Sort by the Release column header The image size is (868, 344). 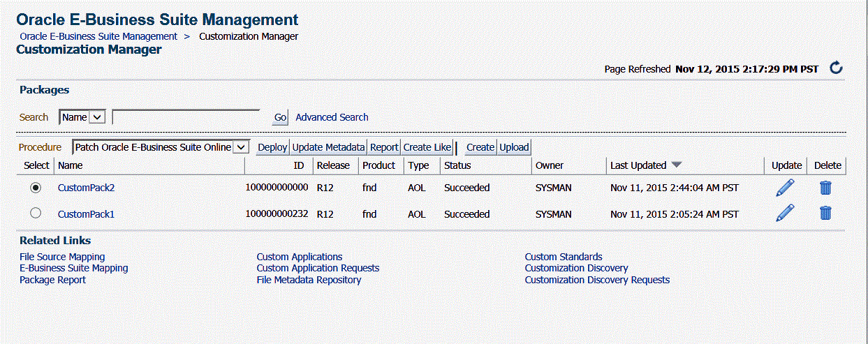[333, 165]
